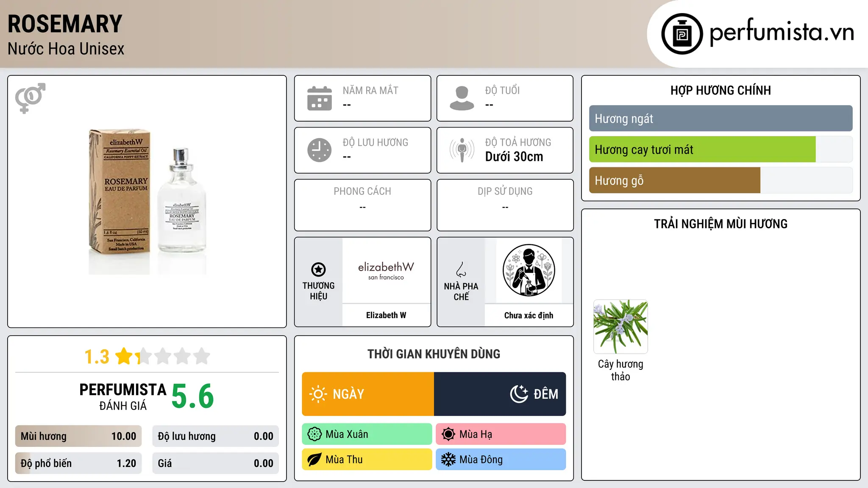Click the clock icon beside Độ Lưu Hương

tap(320, 150)
